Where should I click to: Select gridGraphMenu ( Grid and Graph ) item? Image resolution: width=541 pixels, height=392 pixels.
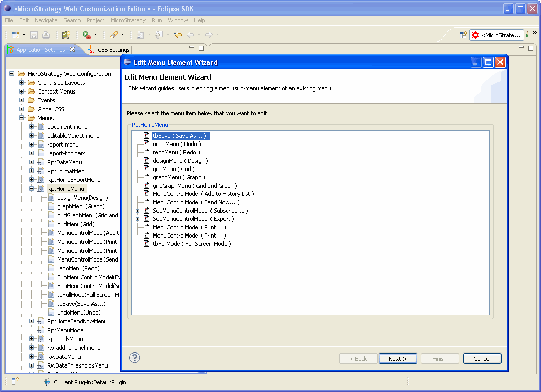[195, 185]
